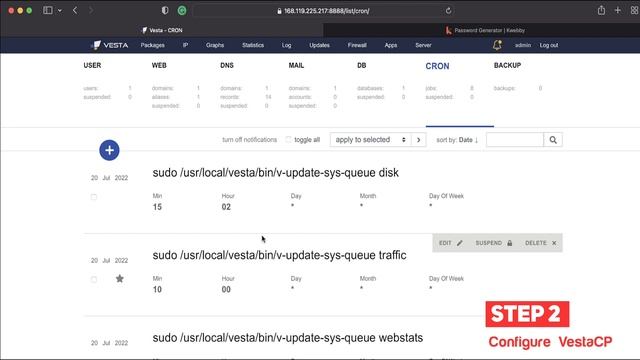Screen dimensions: 640x360
Task: Click the Safari address bar
Action: click(x=322, y=11)
